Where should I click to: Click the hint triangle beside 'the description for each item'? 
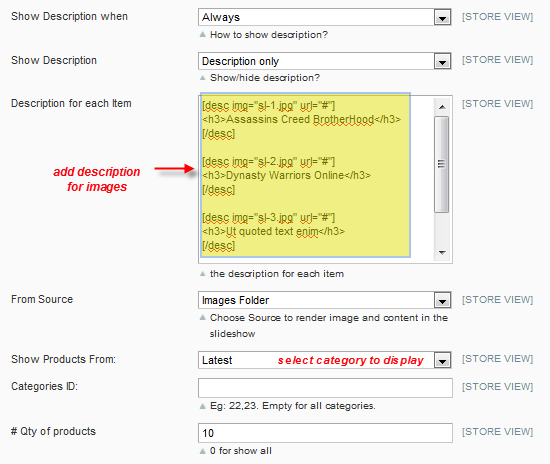[x=202, y=274]
